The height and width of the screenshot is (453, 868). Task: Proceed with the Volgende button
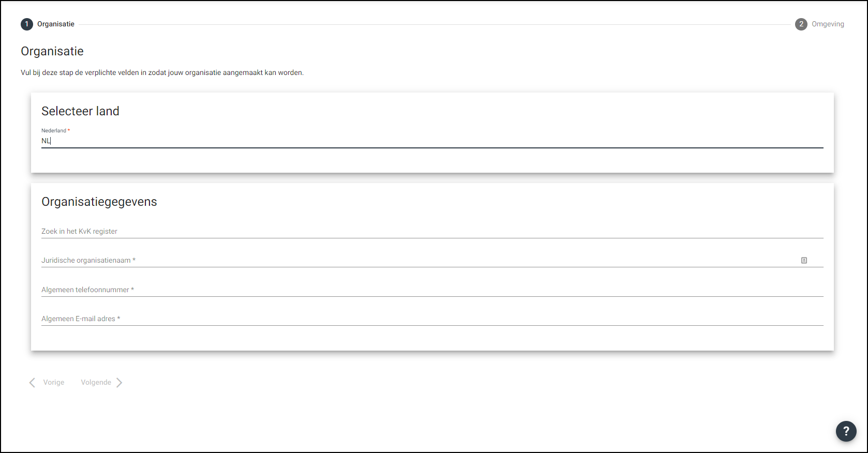click(x=96, y=383)
